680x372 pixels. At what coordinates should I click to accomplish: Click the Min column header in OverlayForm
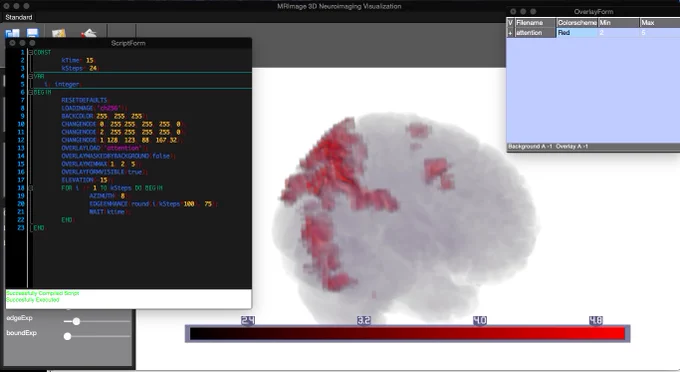click(x=619, y=23)
